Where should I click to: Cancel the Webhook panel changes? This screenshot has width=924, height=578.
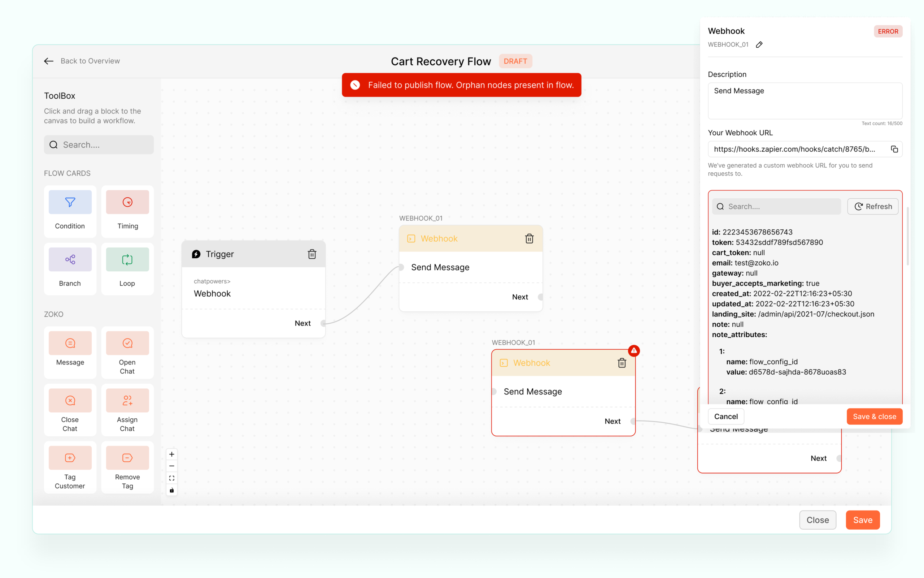tap(726, 416)
